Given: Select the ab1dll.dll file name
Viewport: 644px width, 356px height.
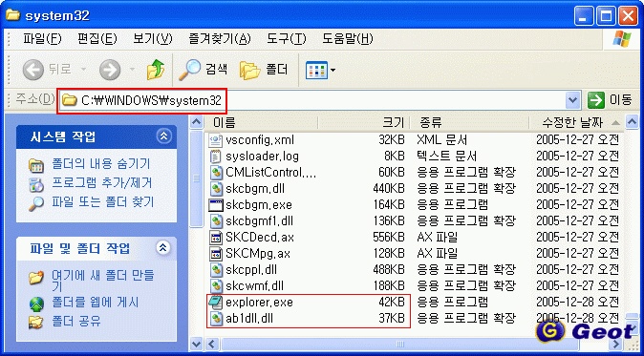Looking at the screenshot, I should [248, 318].
